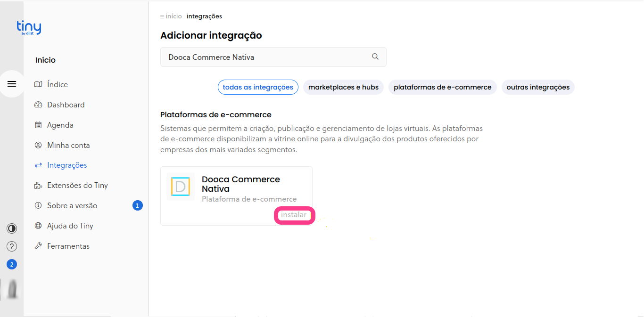Image resolution: width=644 pixels, height=317 pixels.
Task: Open the help question mark icon
Action: click(12, 246)
